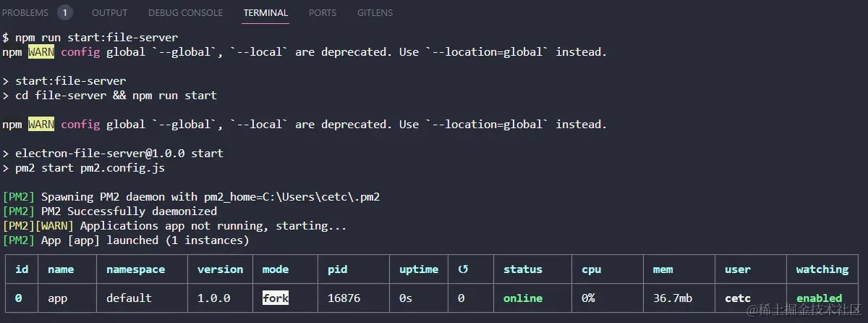Click the '36.7mb' memory cell
Image resolution: width=868 pixels, height=323 pixels.
click(x=672, y=298)
